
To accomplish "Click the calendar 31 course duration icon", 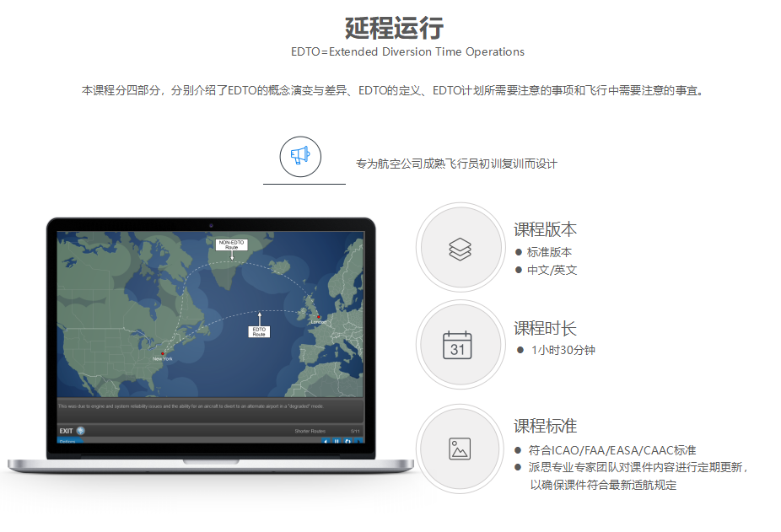I will coord(457,345).
